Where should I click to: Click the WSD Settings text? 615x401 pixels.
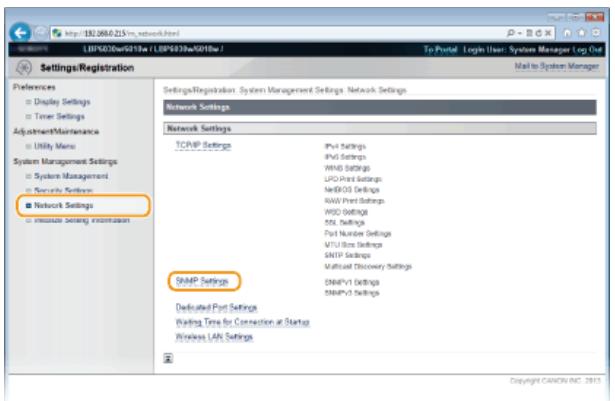tap(346, 212)
